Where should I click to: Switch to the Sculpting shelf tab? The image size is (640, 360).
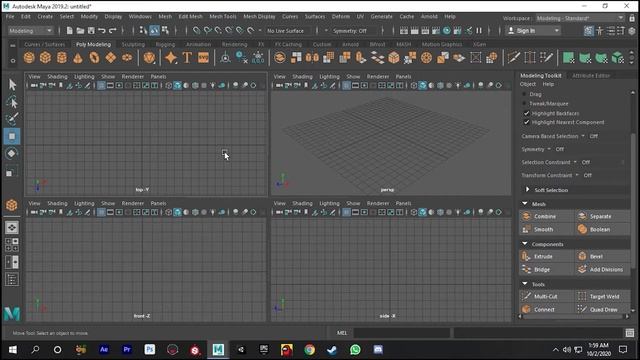tap(133, 44)
